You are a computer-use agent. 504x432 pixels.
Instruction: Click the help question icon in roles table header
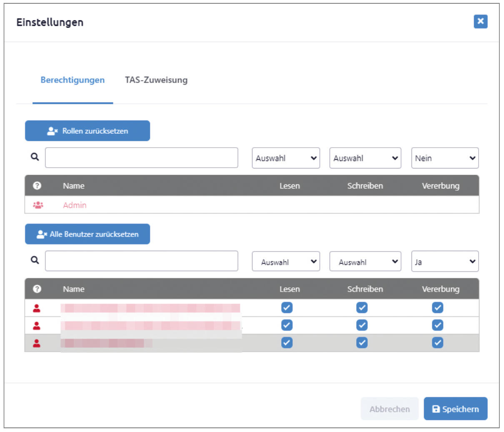coord(37,186)
